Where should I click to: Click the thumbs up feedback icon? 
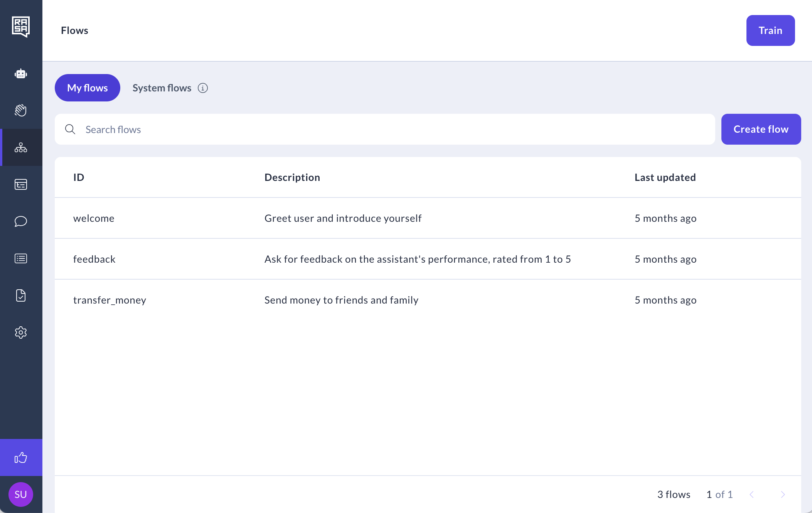click(21, 457)
